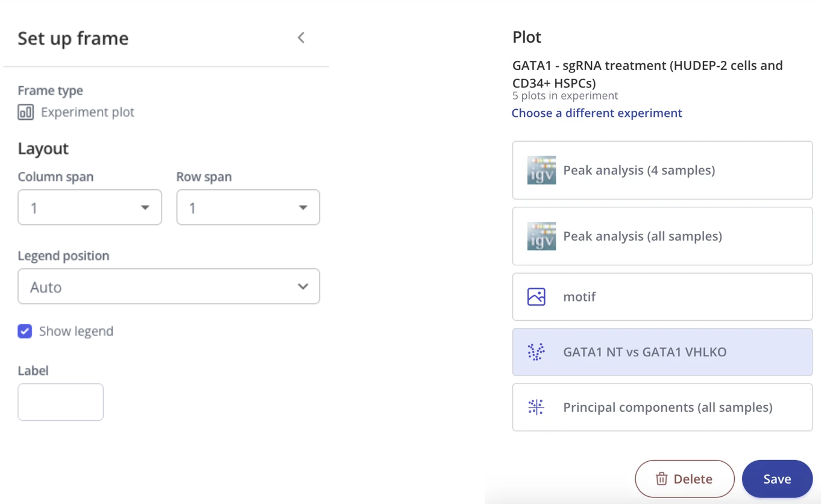The width and height of the screenshot is (827, 504).
Task: Follow the Choose a different experiment link
Action: tap(597, 113)
